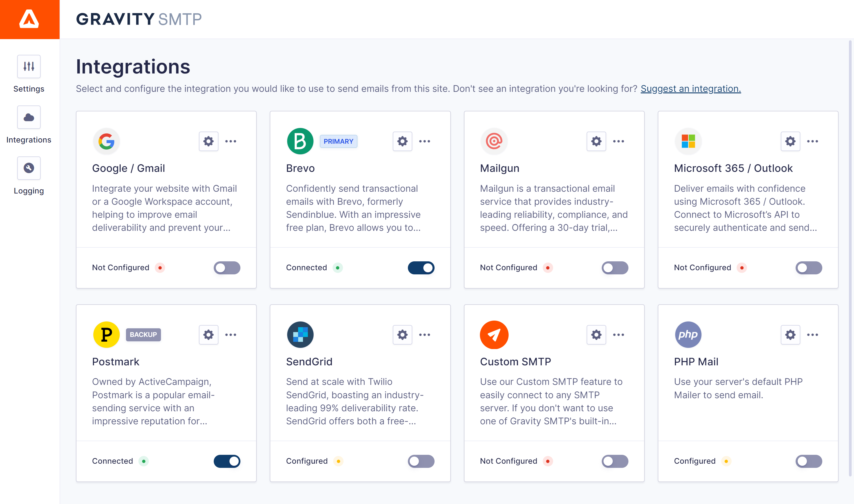Click the Configure button for Google/Gmail

[x=208, y=141]
